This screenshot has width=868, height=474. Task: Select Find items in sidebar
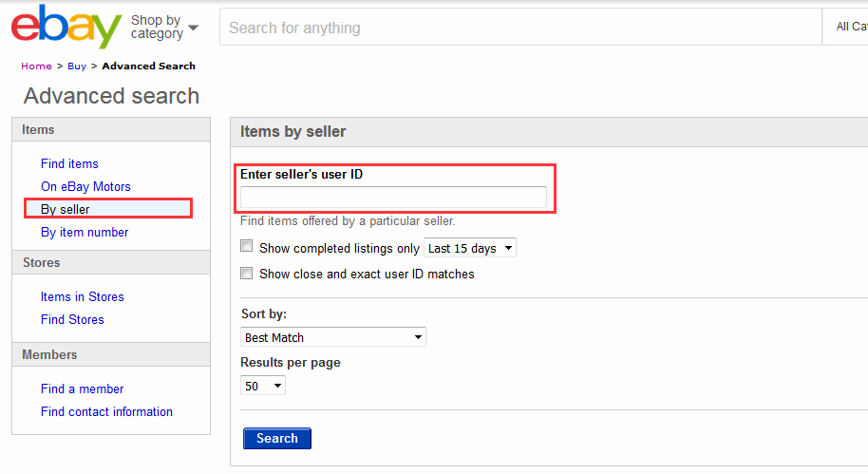(69, 163)
